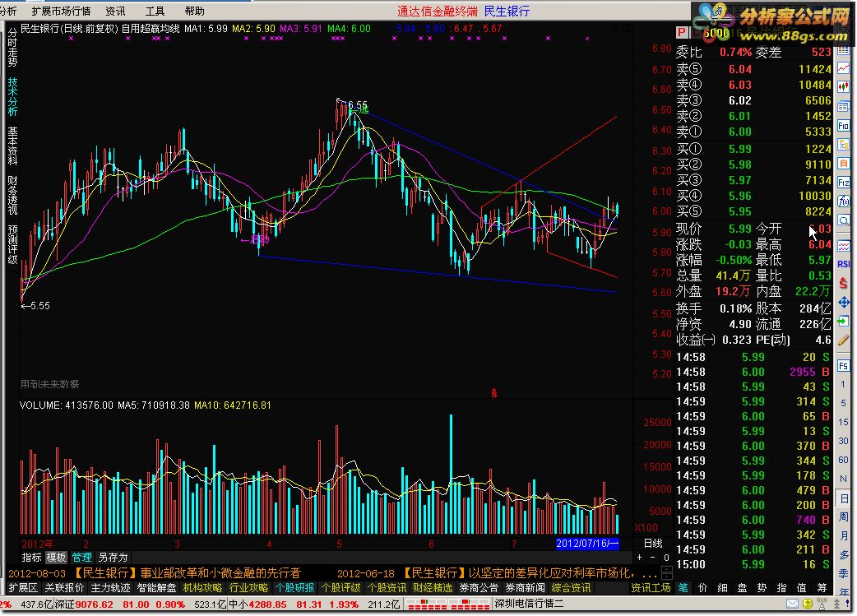This screenshot has width=857, height=616.
Task: Click the blue four-arrow move icon
Action: pos(844,303)
